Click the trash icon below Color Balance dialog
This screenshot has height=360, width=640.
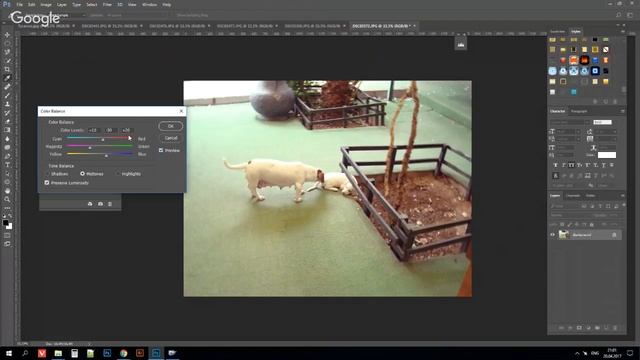(110, 204)
